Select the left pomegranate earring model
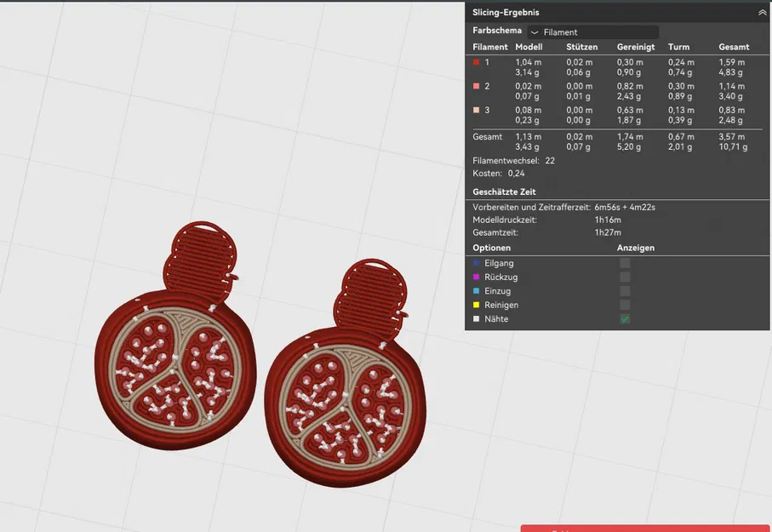 (170, 375)
